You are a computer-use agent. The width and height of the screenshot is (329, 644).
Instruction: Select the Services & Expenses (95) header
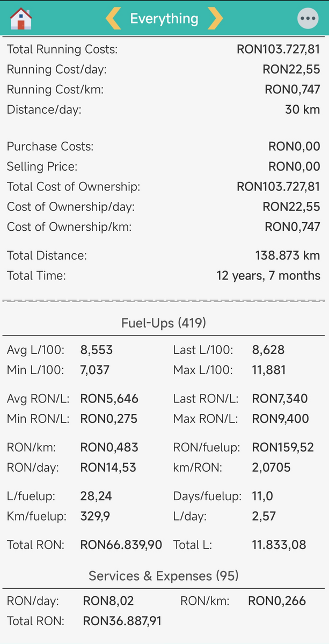coord(164,576)
